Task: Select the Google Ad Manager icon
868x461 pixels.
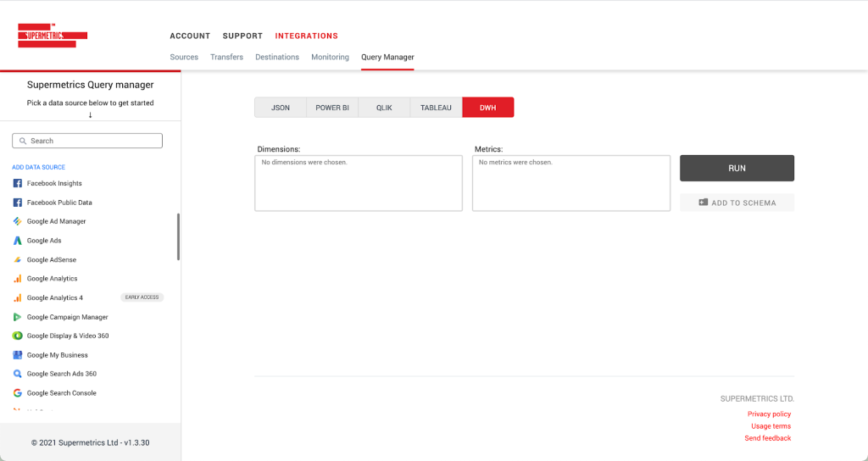Action: pyautogui.click(x=17, y=221)
